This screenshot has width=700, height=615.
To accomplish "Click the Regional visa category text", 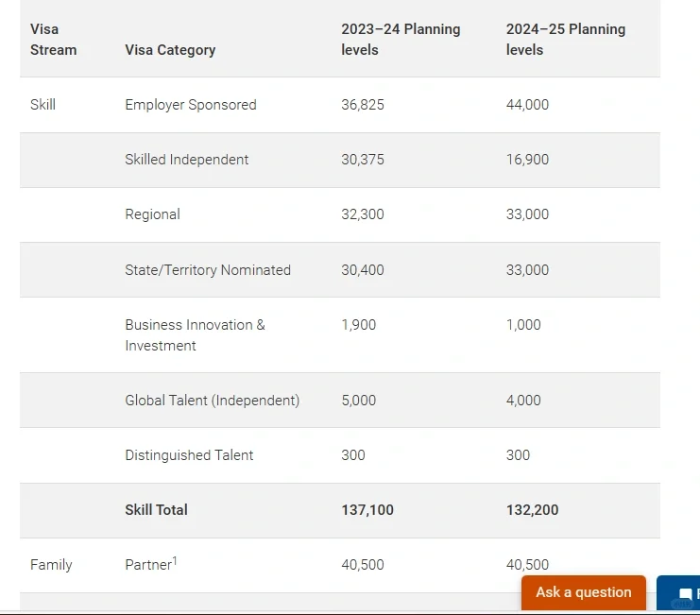I will 152,214.
